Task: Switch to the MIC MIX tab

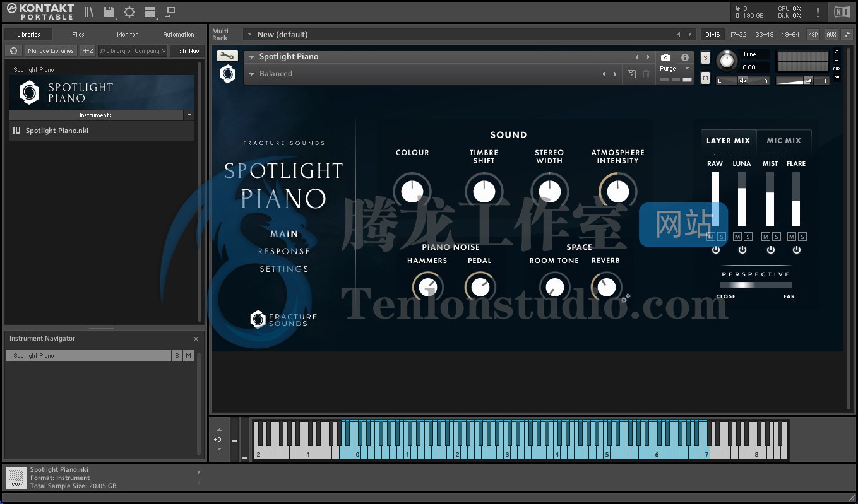Action: coord(784,141)
